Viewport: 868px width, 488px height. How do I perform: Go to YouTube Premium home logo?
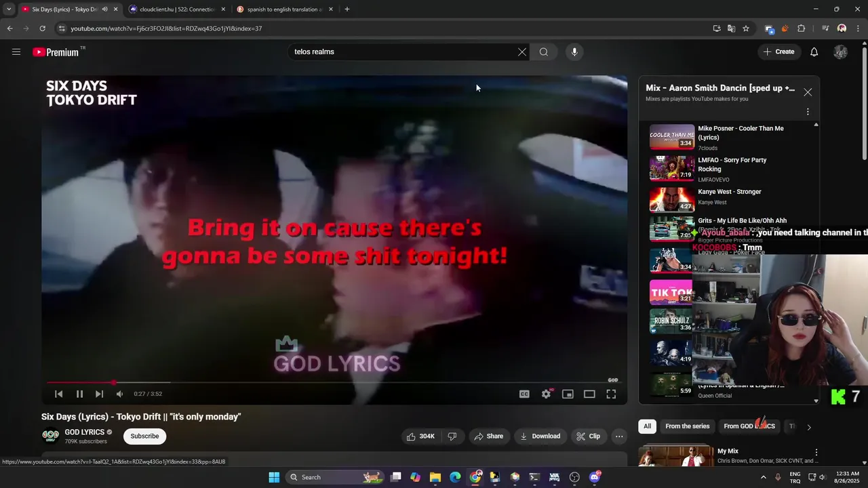click(56, 52)
